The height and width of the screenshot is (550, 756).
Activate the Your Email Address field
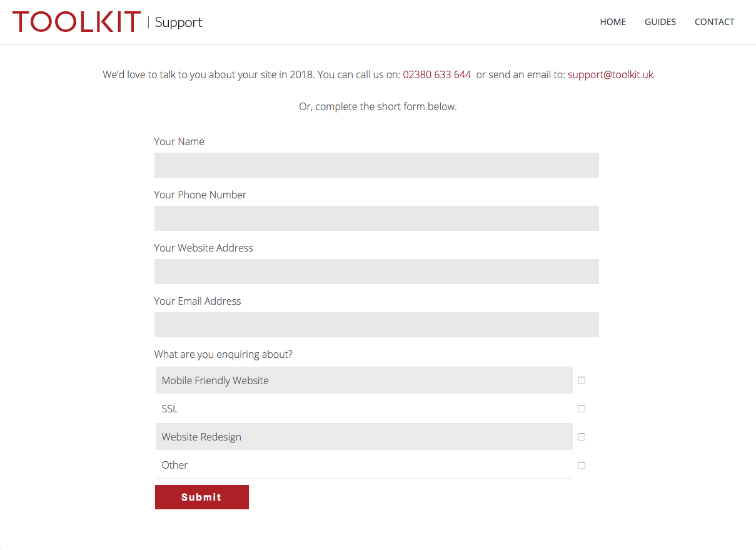[376, 325]
